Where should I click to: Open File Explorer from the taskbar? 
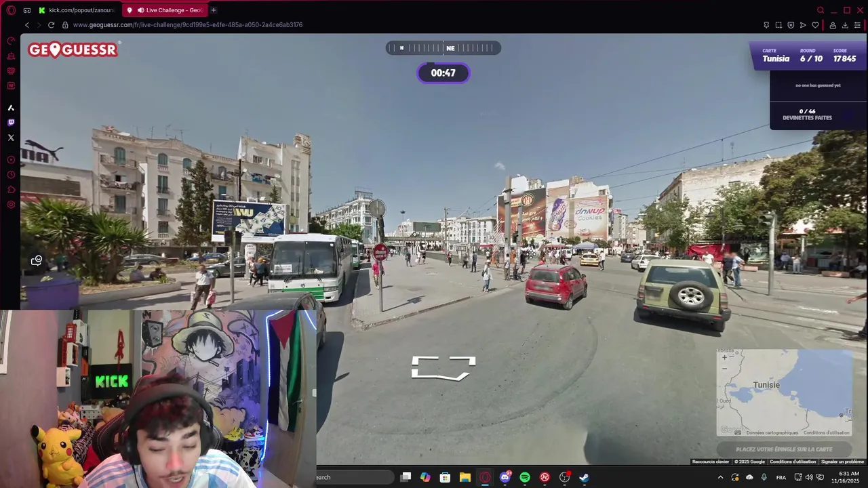pyautogui.click(x=465, y=477)
